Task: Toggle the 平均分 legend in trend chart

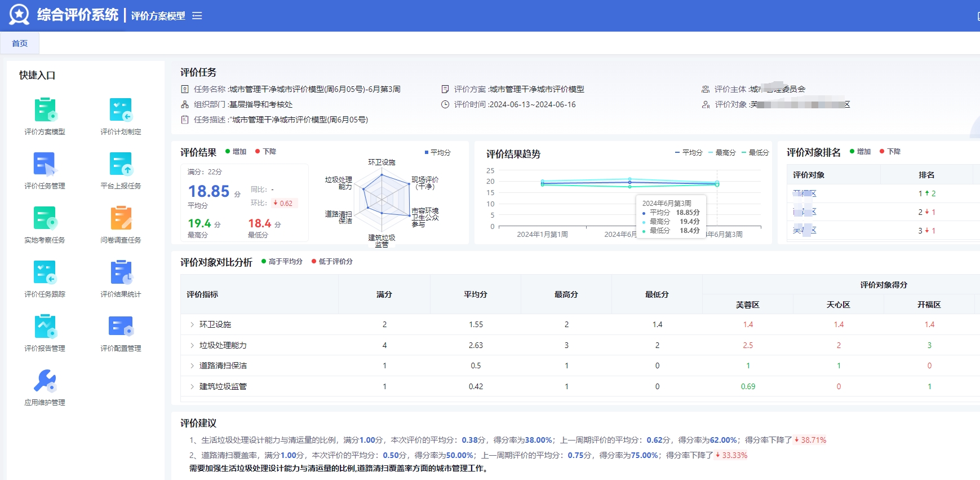Action: coord(689,153)
